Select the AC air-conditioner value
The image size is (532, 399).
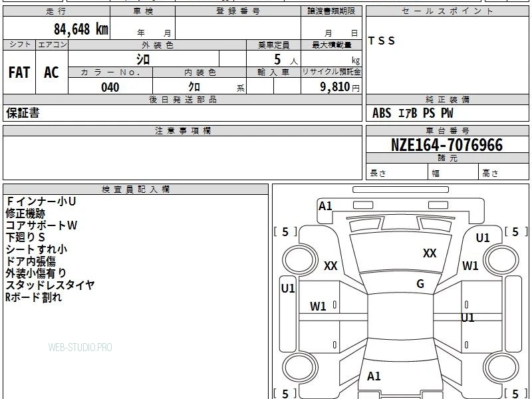pyautogui.click(x=51, y=72)
